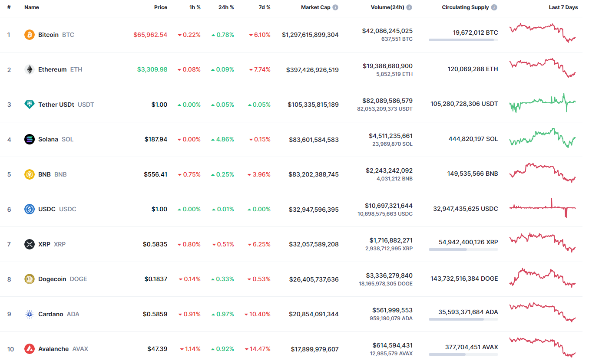This screenshot has height=364, width=589.
Task: Sort by the Circulating Supply column header
Action: 466,7
